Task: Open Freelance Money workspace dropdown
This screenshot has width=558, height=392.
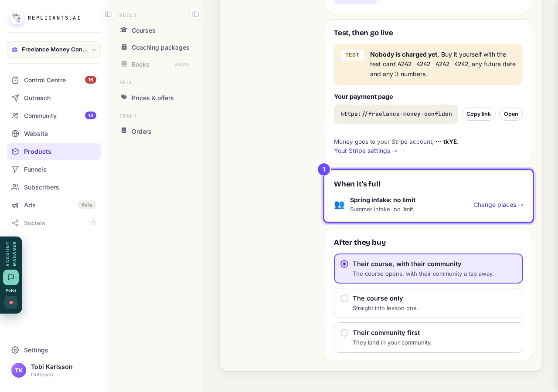Action: pos(54,50)
